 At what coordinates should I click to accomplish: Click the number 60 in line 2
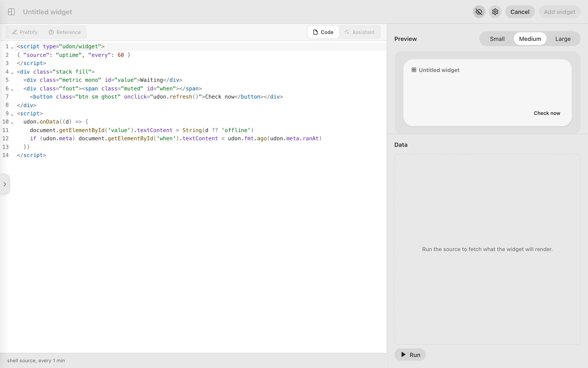click(121, 55)
